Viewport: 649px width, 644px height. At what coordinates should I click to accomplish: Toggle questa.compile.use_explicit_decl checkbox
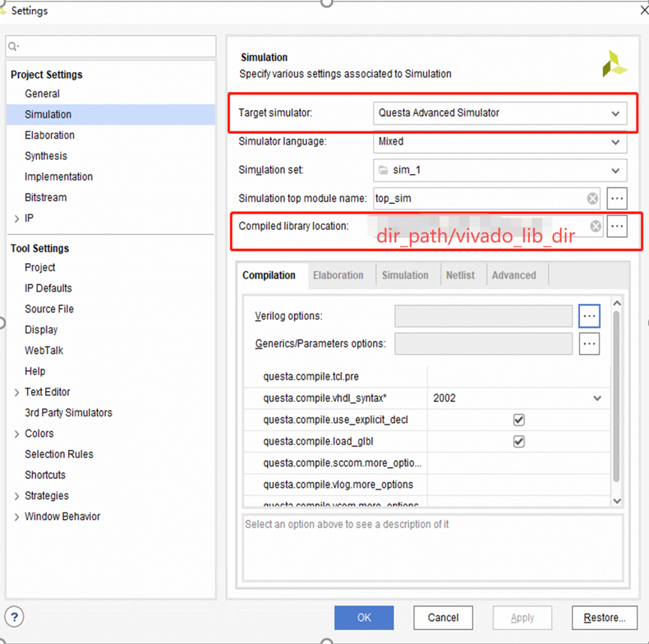[518, 420]
